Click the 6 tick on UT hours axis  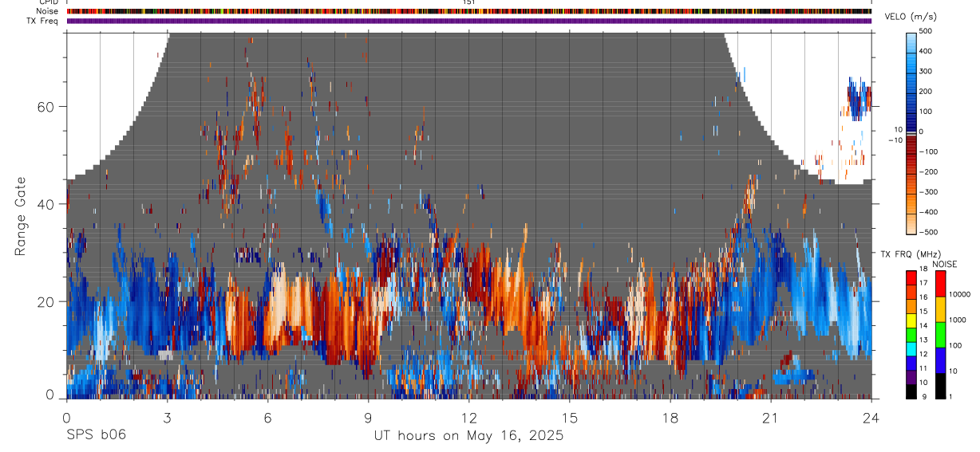click(x=268, y=417)
